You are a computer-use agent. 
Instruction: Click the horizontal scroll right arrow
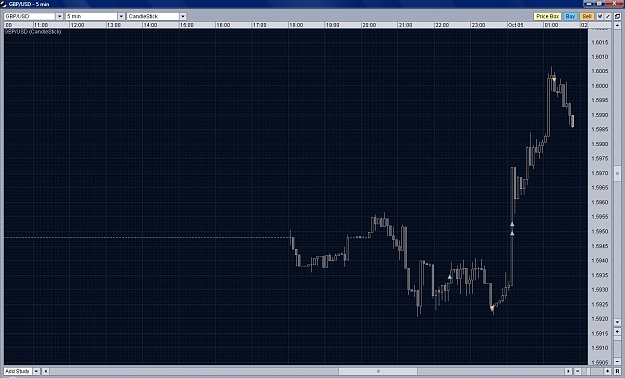click(x=568, y=371)
